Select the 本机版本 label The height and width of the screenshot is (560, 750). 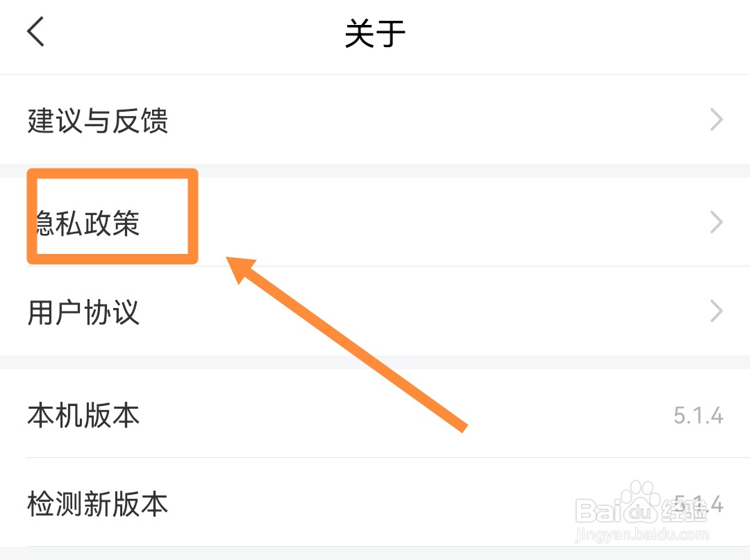[x=83, y=415]
